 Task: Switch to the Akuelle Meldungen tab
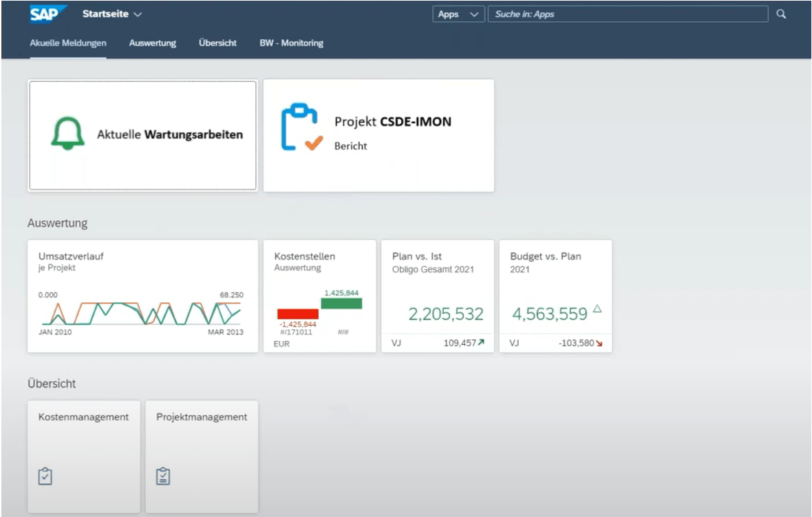(x=68, y=43)
